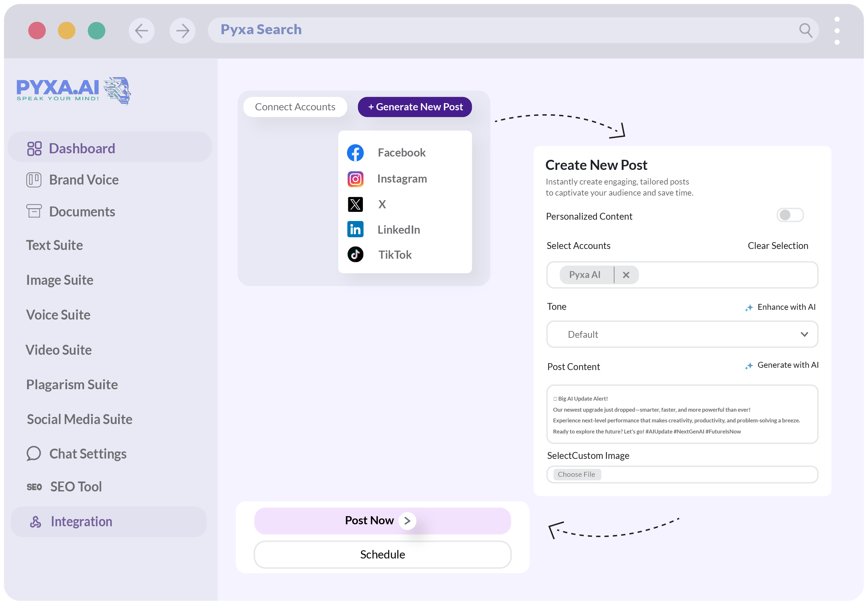Select Image Suite in sidebar
Viewport: 868px width, 605px height.
tap(60, 280)
